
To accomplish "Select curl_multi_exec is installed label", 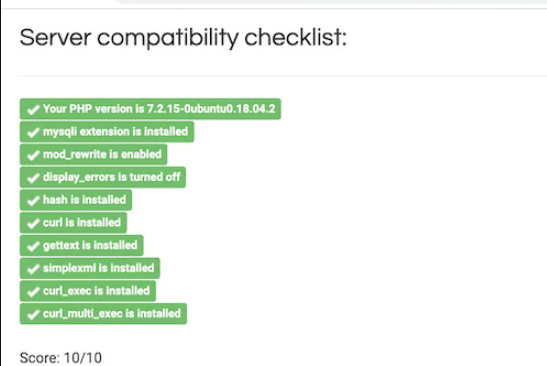I will [x=103, y=313].
